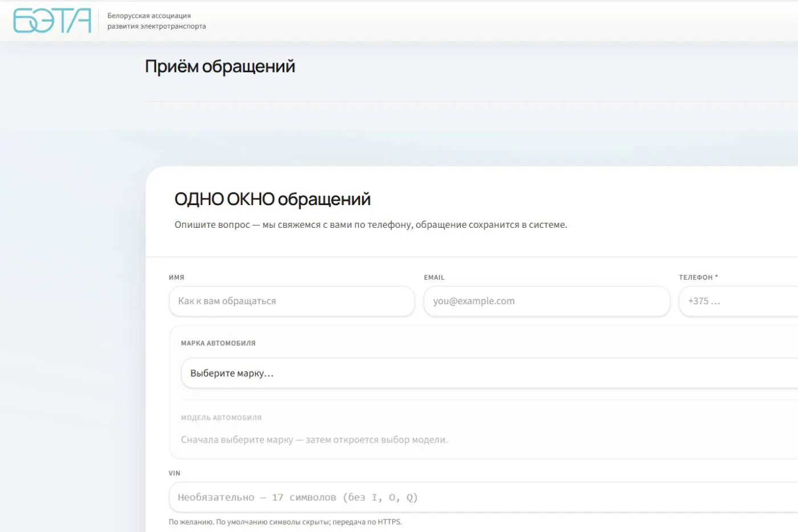Click the "ИМЯ" field label

point(177,277)
